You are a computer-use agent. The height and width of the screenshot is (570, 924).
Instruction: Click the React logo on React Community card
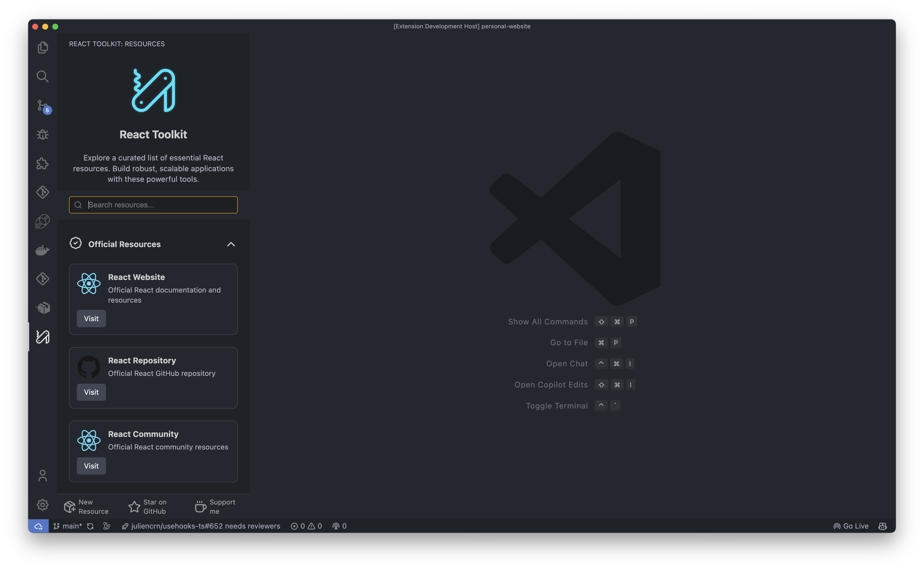89,440
